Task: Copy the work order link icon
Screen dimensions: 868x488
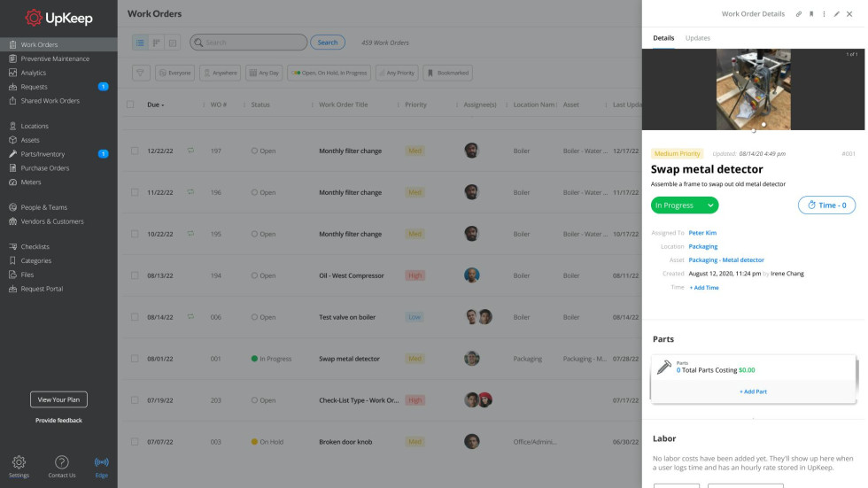Action: point(799,14)
